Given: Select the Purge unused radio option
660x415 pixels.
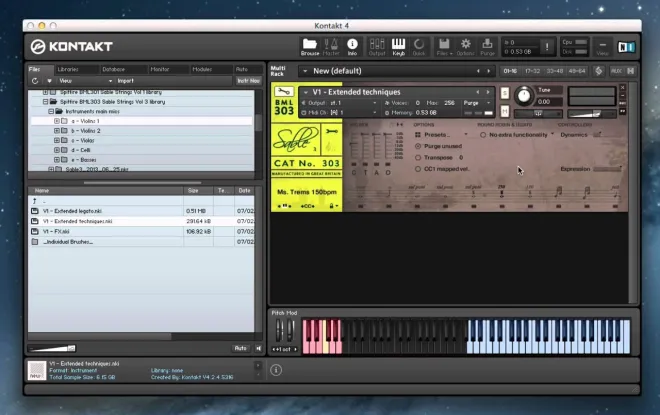Looking at the screenshot, I should (x=418, y=146).
